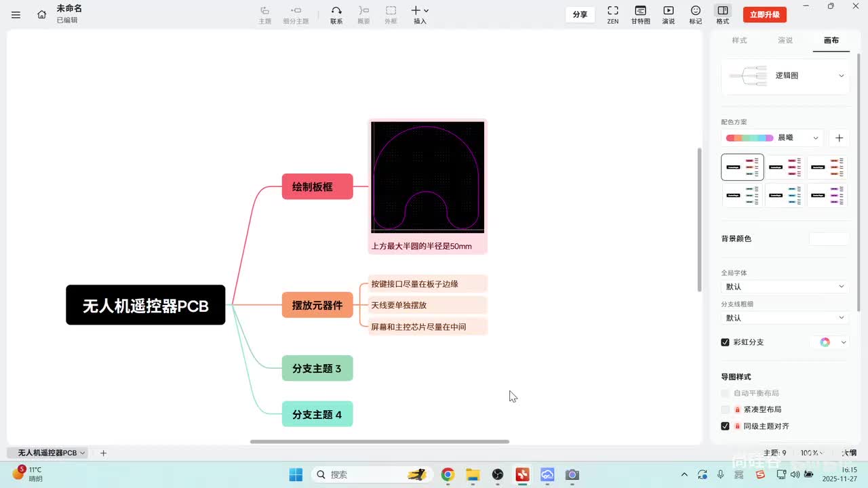Open the 全局字体 font dropdown
The image size is (868, 488).
pyautogui.click(x=785, y=287)
